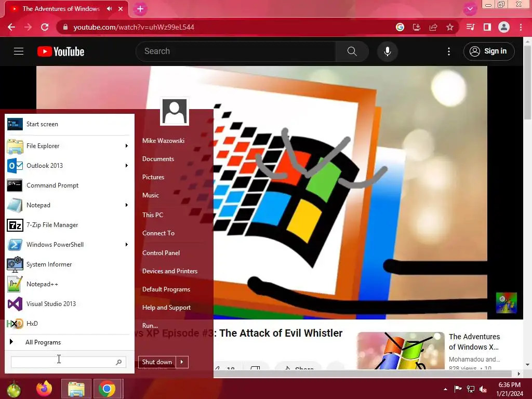532x399 pixels.
Task: Open Help and Support
Action: pos(166,308)
